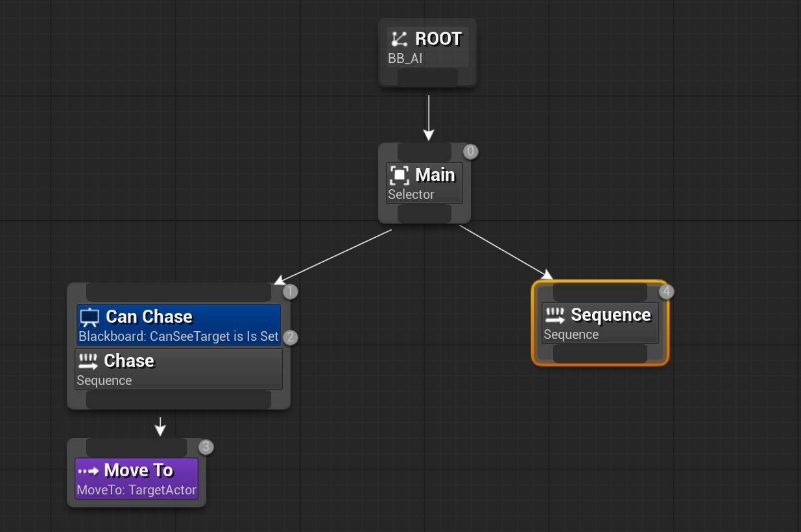Select the BB_AI blackboard label
This screenshot has width=801, height=532.
tap(405, 58)
